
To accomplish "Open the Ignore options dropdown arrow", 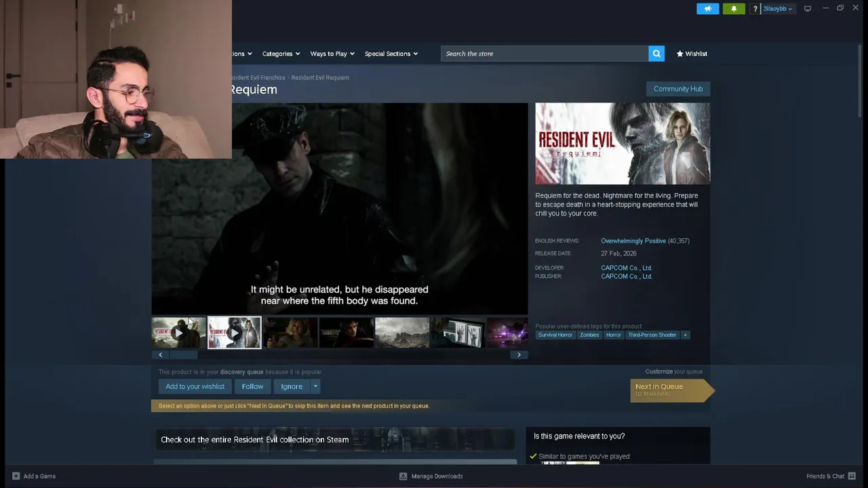I will 315,386.
